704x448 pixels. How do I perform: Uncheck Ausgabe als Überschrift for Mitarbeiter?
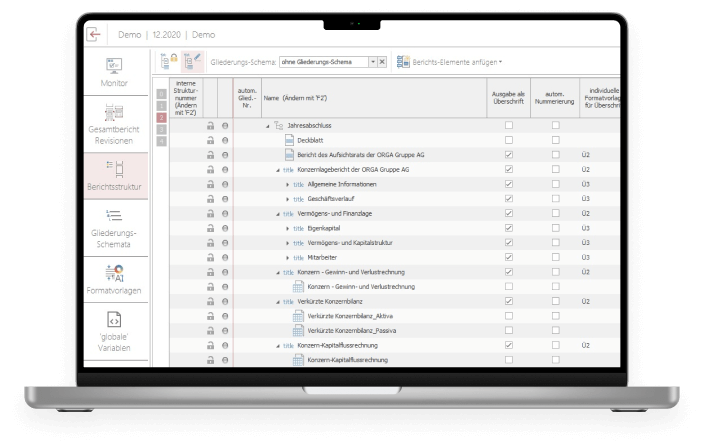pyautogui.click(x=509, y=257)
